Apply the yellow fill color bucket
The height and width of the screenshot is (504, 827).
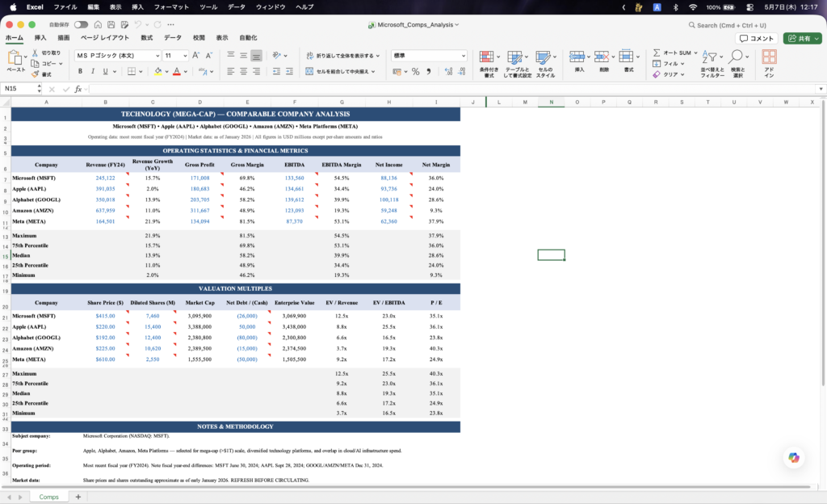pos(157,71)
